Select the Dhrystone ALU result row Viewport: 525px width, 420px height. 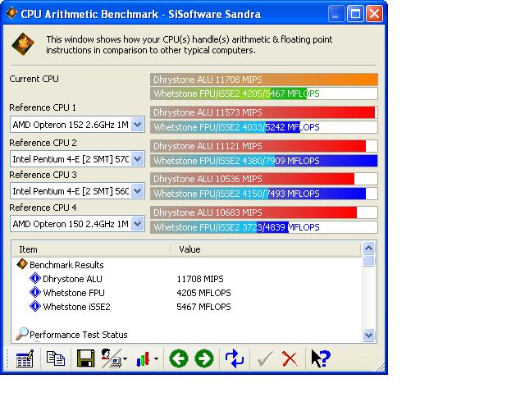coord(72,279)
